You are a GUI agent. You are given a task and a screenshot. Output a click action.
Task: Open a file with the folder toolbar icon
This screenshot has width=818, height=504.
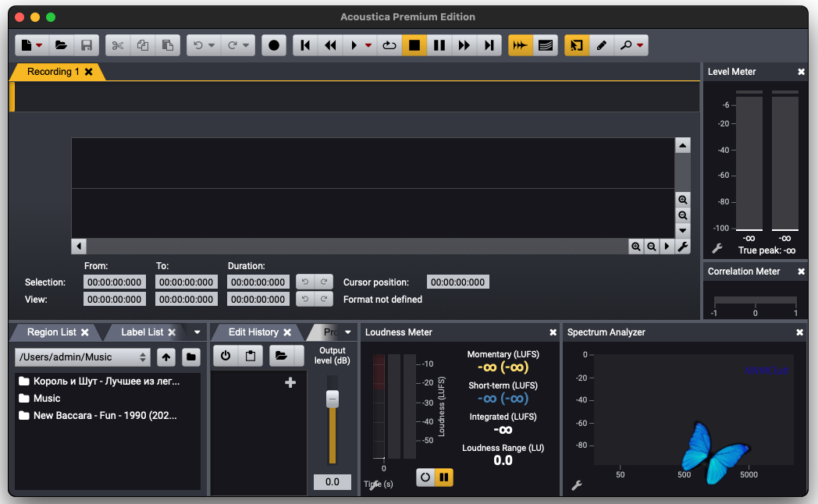[x=61, y=45]
